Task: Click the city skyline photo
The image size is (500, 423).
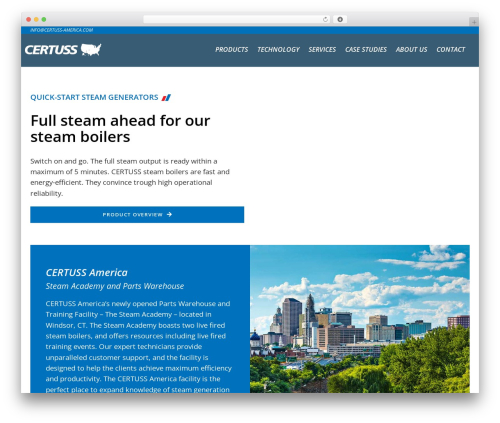Action: (x=360, y=319)
